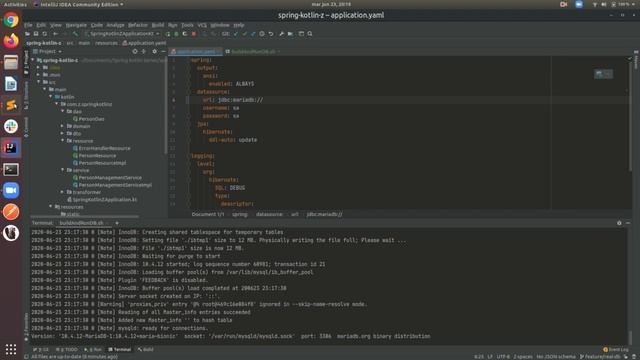
Task: Open Zoom from the Ubuntu dock
Action: click(11, 190)
